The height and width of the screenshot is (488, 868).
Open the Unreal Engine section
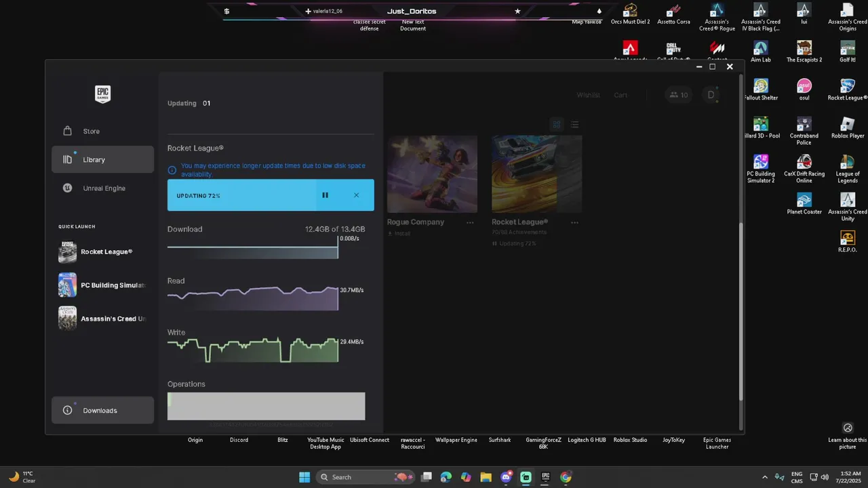(x=102, y=188)
